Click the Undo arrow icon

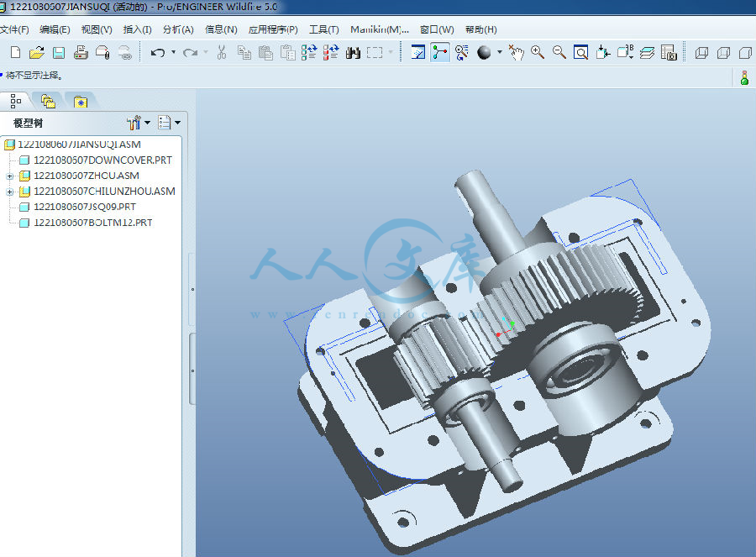[157, 53]
